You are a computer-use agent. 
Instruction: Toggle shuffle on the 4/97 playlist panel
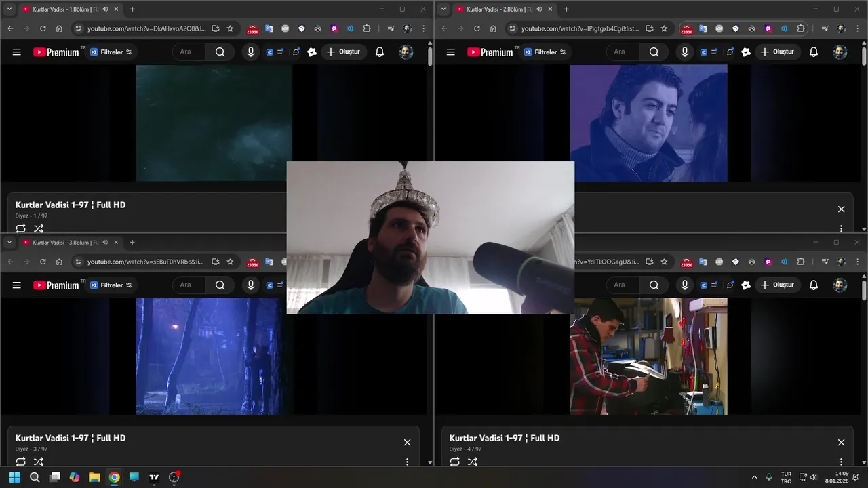(473, 462)
